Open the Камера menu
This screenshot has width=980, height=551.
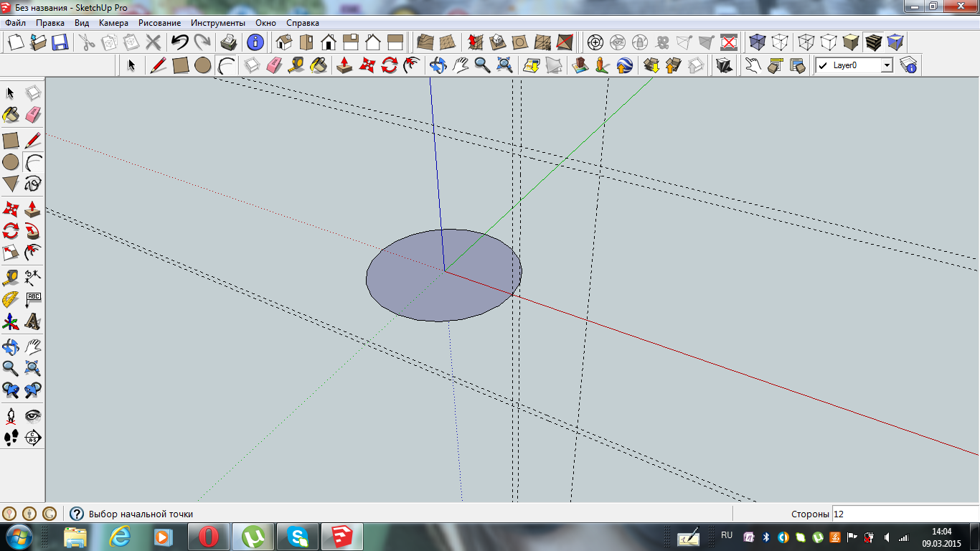pos(113,23)
